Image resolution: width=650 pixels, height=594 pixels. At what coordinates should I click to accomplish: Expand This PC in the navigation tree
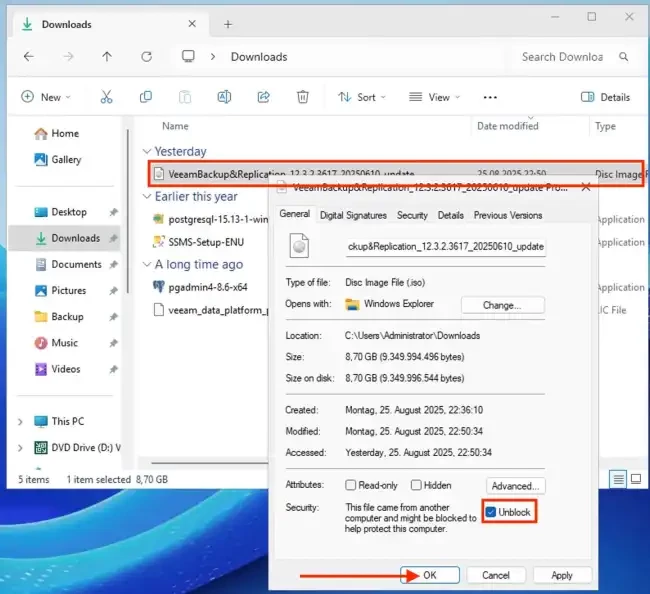tap(20, 422)
